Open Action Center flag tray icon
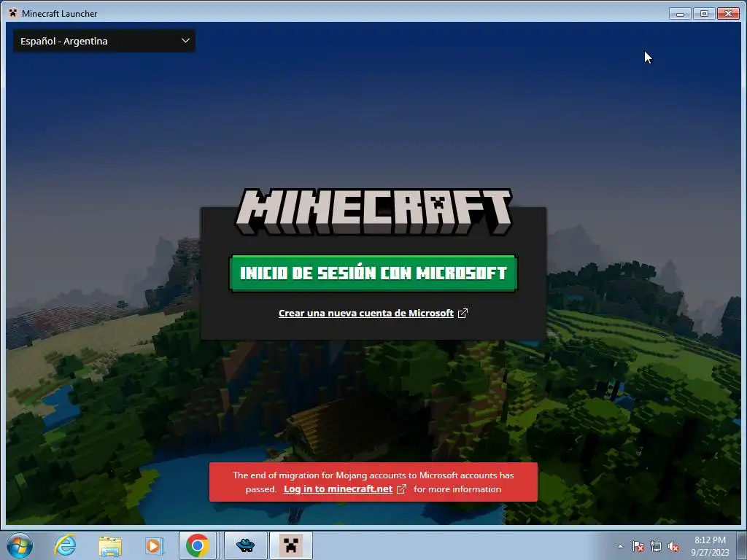This screenshot has height=560, width=747. pyautogui.click(x=638, y=546)
